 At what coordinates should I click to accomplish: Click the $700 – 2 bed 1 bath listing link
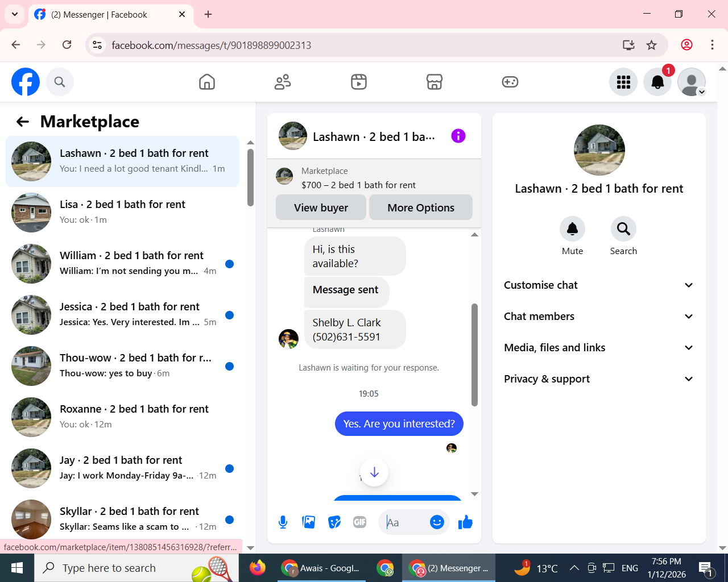[x=358, y=185]
